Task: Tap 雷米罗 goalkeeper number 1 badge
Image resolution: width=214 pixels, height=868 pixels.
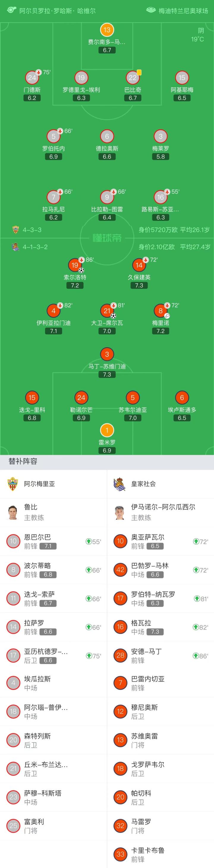Action: (x=107, y=430)
